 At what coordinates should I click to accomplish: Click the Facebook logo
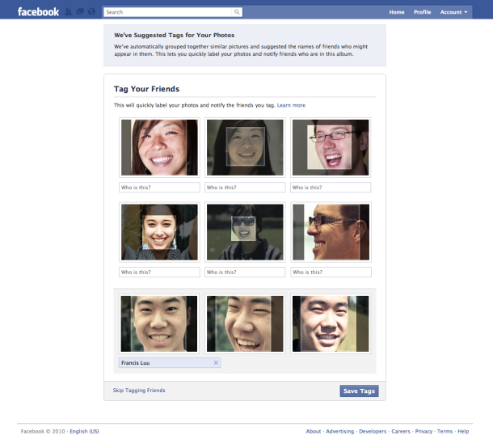[38, 12]
